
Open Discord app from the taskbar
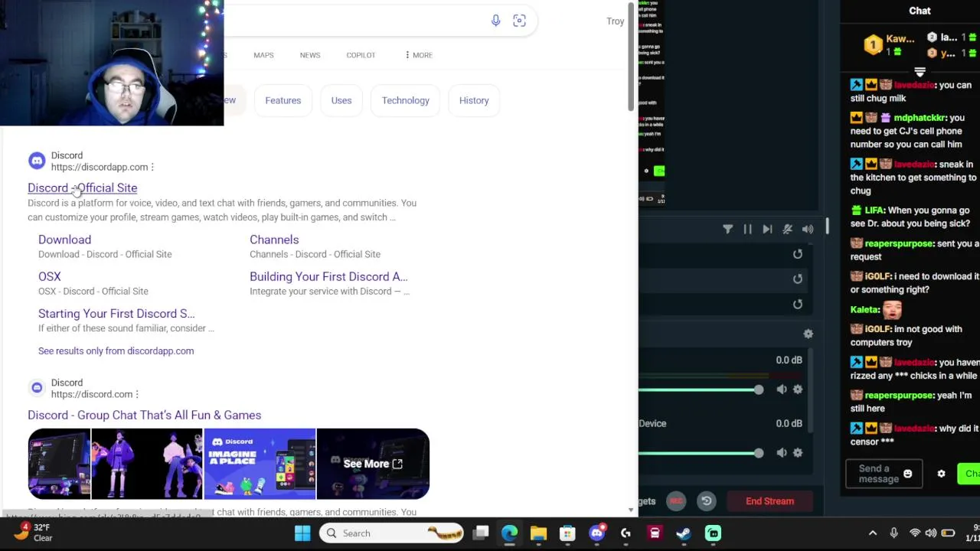point(596,533)
